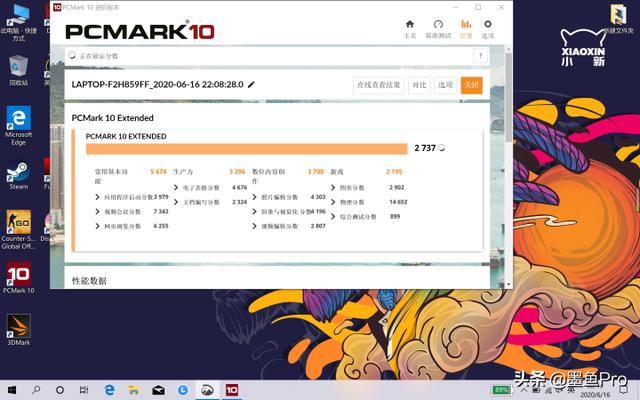Click the Productivity score 3 296
Image resolution: width=640 pixels, height=400 pixels.
237,171
